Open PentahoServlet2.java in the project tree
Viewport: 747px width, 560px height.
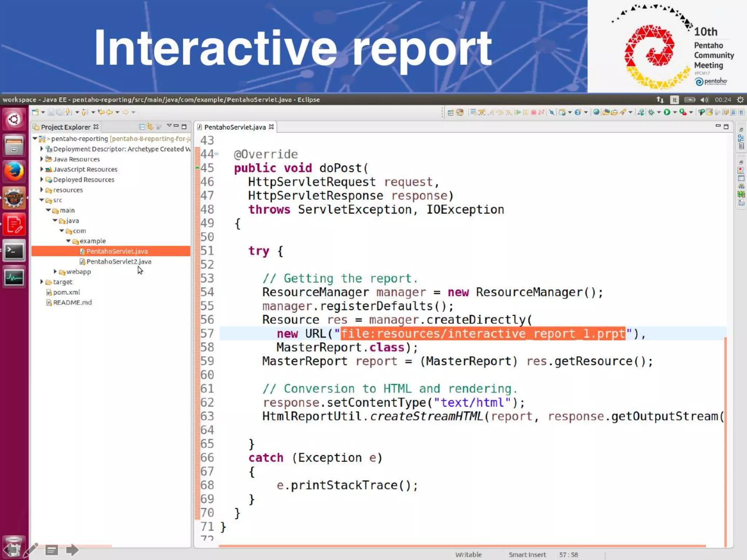[119, 261]
